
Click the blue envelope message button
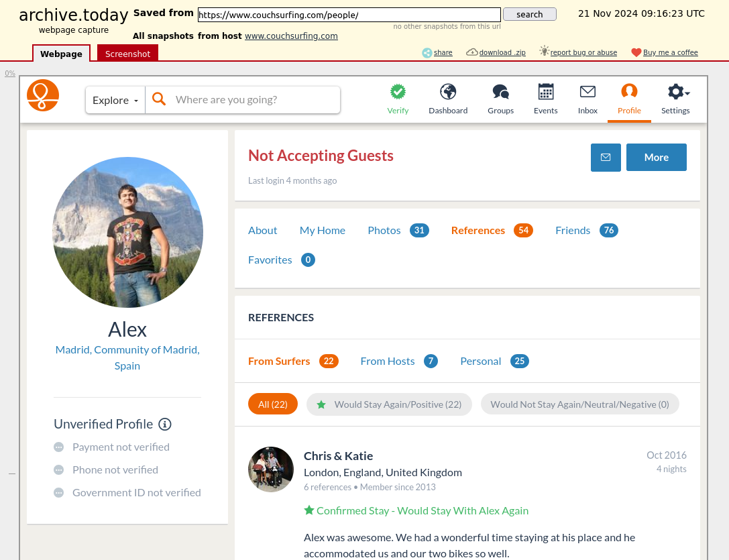coord(606,157)
